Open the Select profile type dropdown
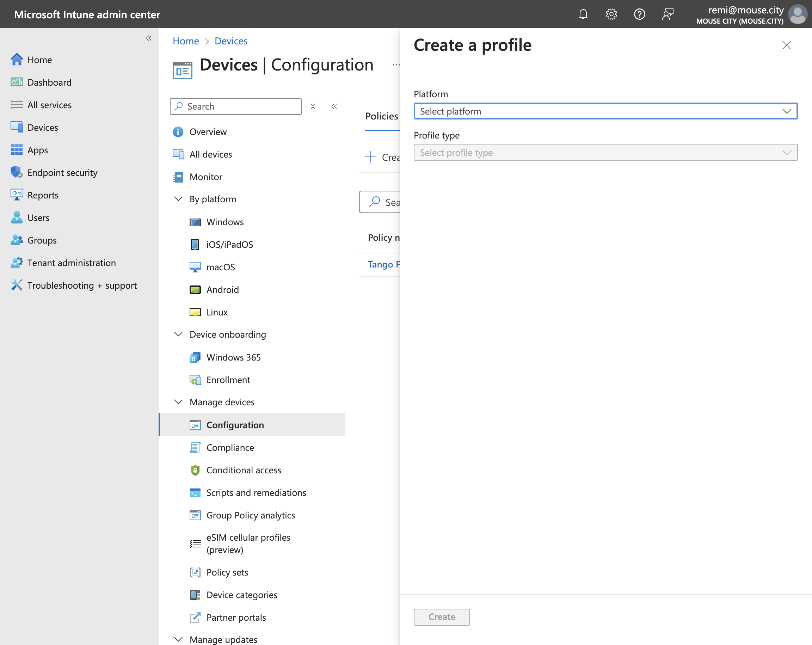This screenshot has height=645, width=812. (605, 153)
